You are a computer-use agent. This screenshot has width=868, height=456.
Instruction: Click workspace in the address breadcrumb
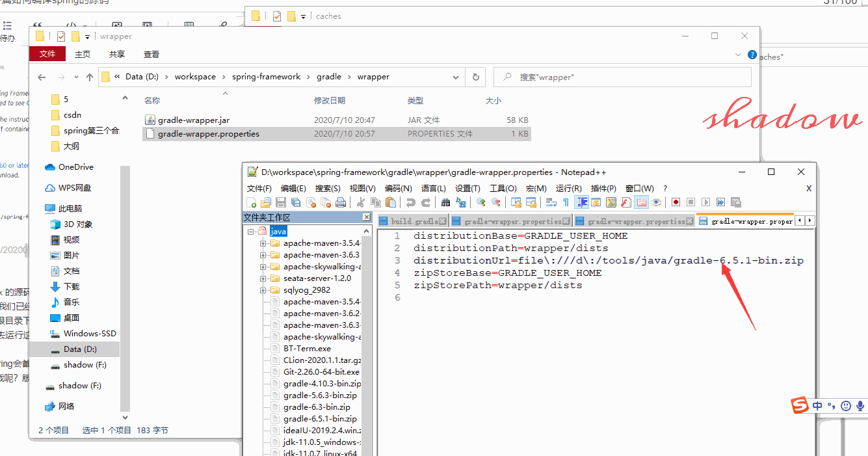tap(195, 77)
